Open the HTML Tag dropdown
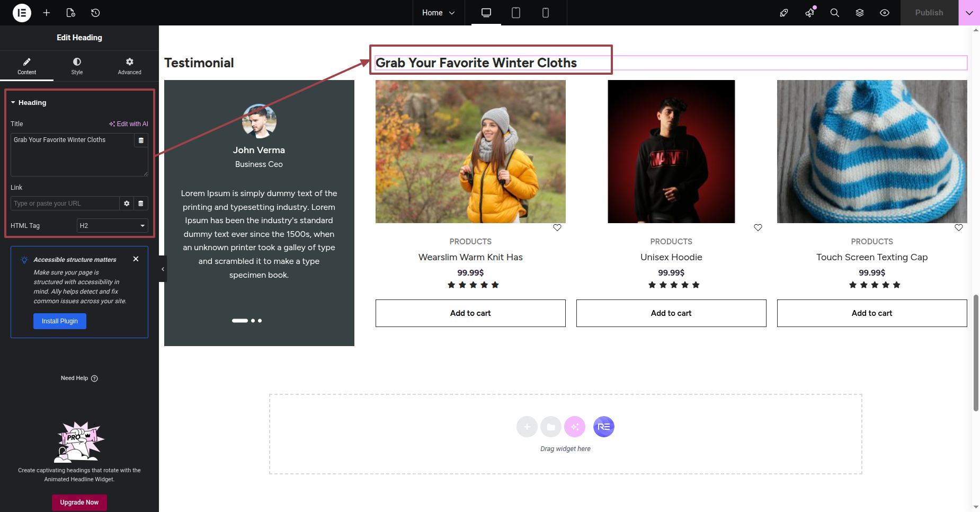The height and width of the screenshot is (512, 980). pos(112,226)
